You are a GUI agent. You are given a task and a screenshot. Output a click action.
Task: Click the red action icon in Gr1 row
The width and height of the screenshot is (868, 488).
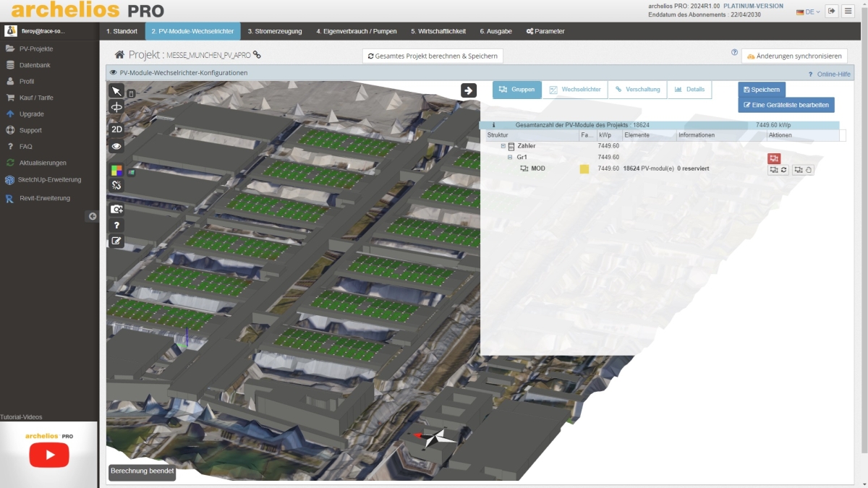(774, 158)
